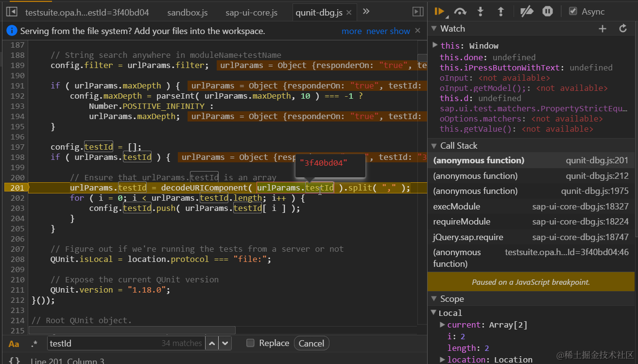
Task: Select call frame at qunit-dbg.js:212
Action: point(531,176)
